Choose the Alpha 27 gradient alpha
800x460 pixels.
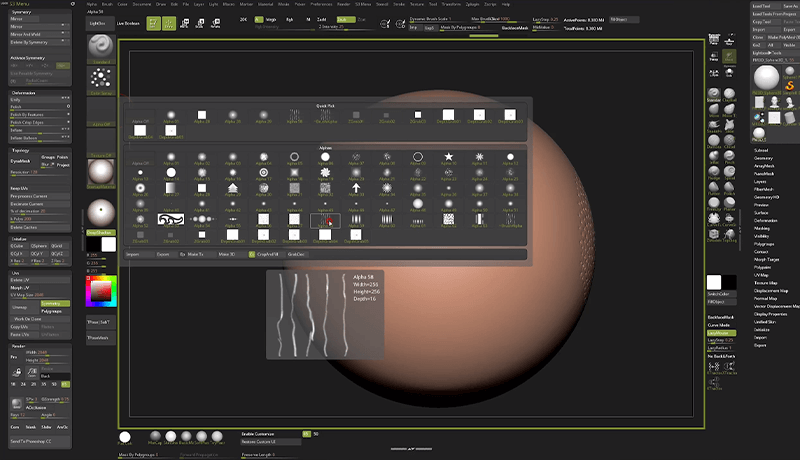pos(171,188)
